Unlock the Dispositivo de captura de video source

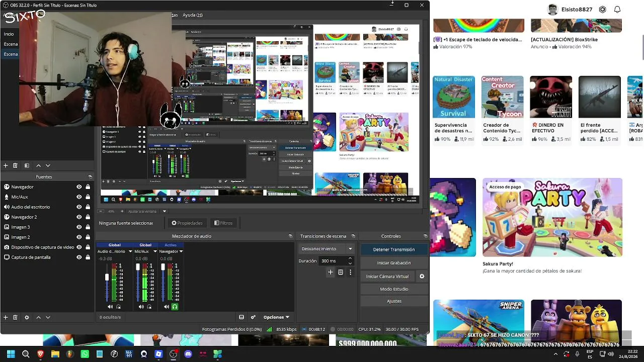(88, 247)
